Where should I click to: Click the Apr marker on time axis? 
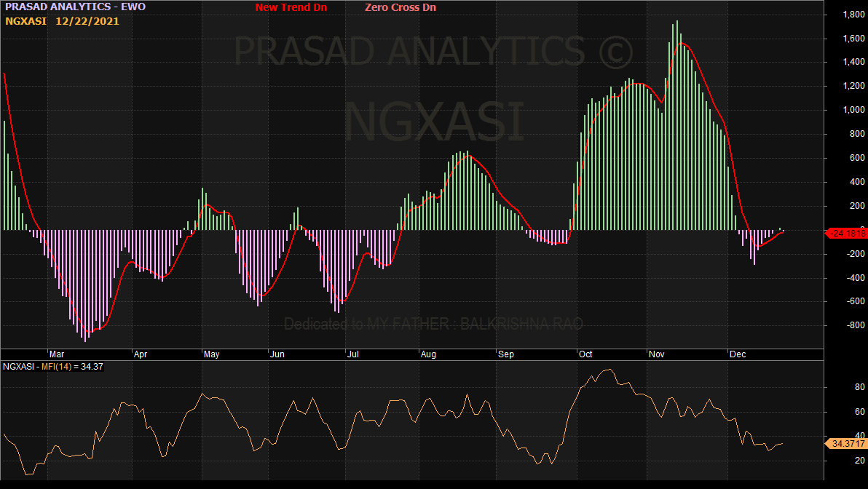[x=141, y=354]
